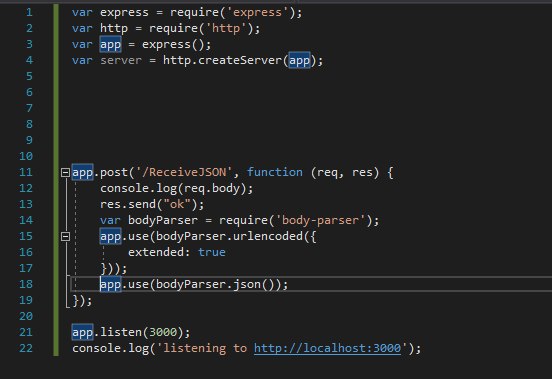Click highlighted app variable on line 3
Image resolution: width=552 pixels, height=379 pixels.
pyautogui.click(x=110, y=44)
